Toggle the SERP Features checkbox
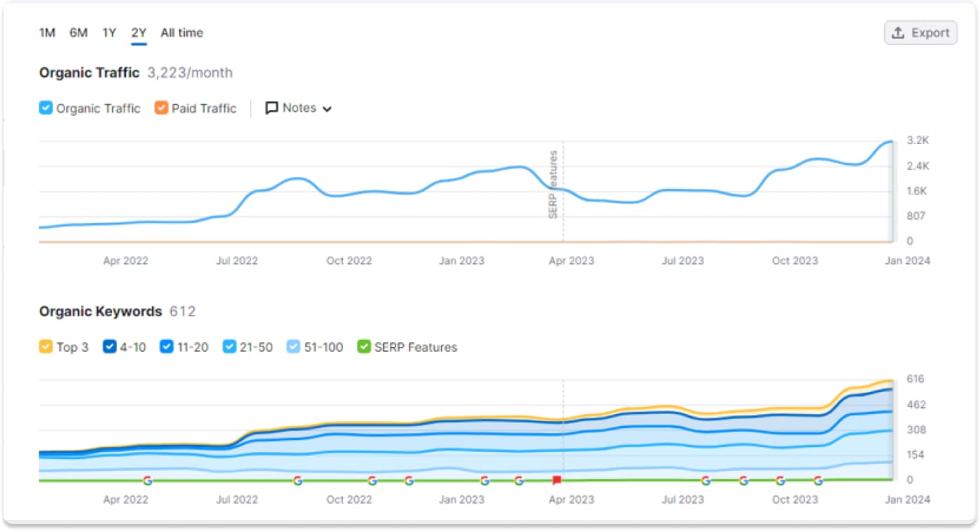This screenshot has width=980, height=531. [x=363, y=347]
